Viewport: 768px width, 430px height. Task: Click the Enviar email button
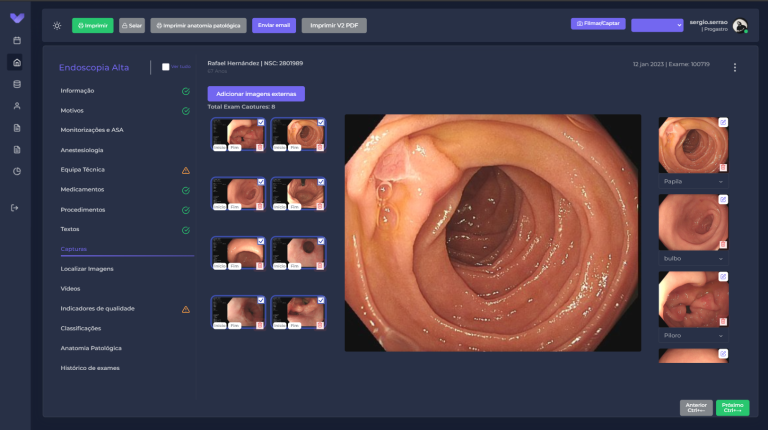tap(274, 25)
